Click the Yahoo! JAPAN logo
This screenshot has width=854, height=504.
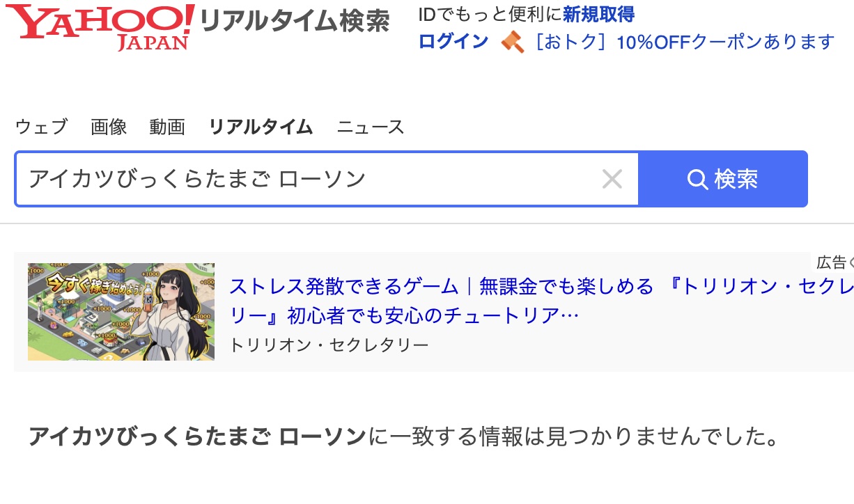click(100, 26)
